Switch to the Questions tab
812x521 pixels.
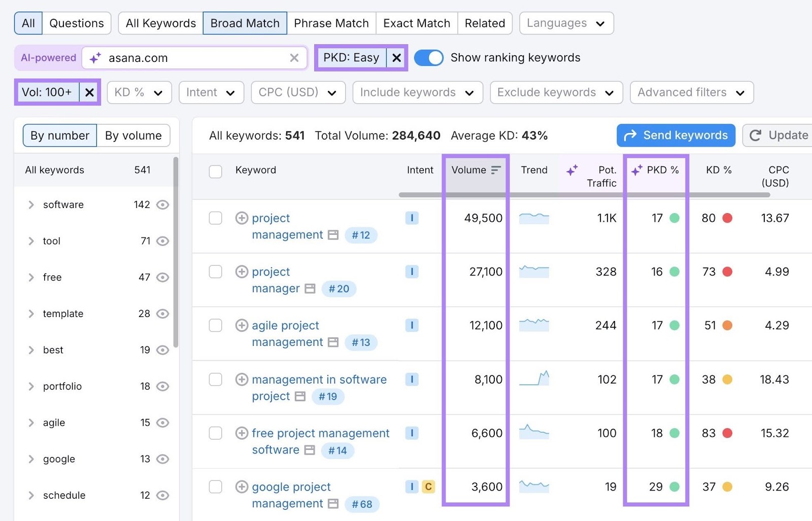click(77, 23)
